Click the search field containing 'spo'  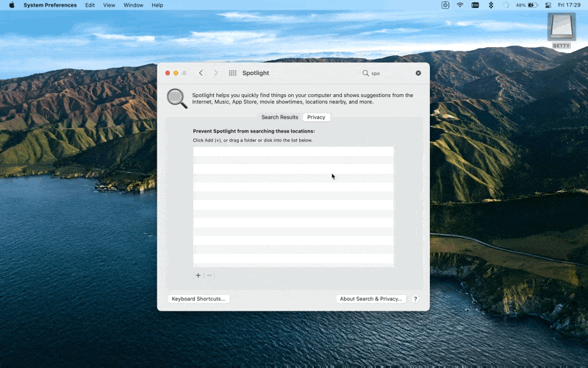pos(392,73)
